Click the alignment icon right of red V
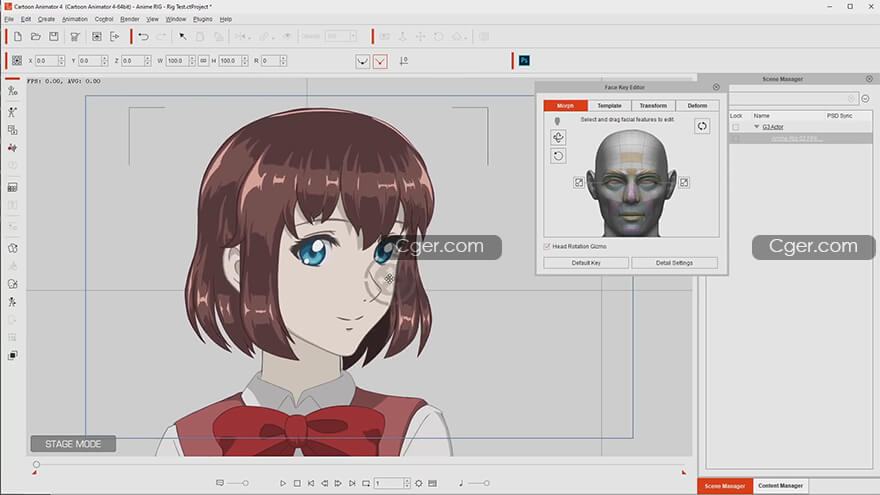 (x=404, y=61)
